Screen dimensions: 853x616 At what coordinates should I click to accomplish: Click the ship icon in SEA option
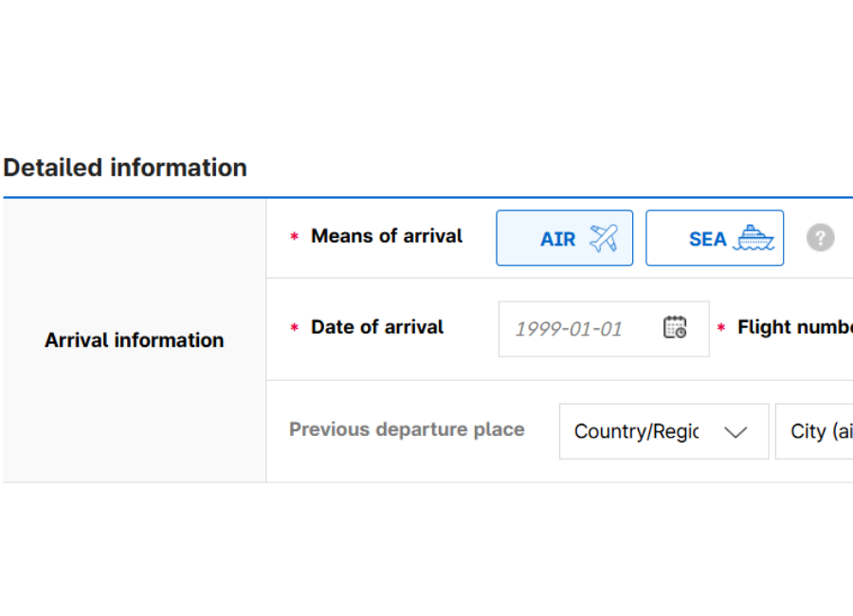coord(755,238)
